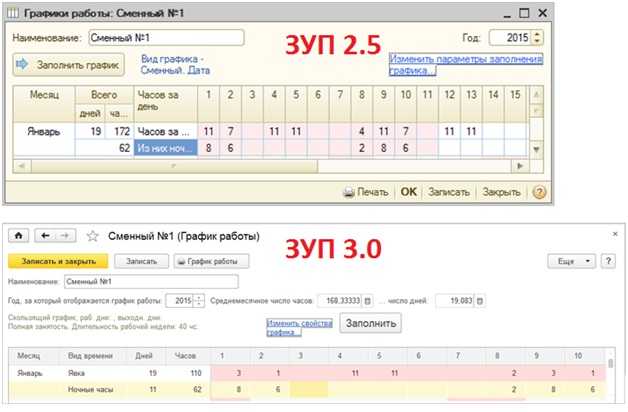Click the График работы print button

[211, 261]
